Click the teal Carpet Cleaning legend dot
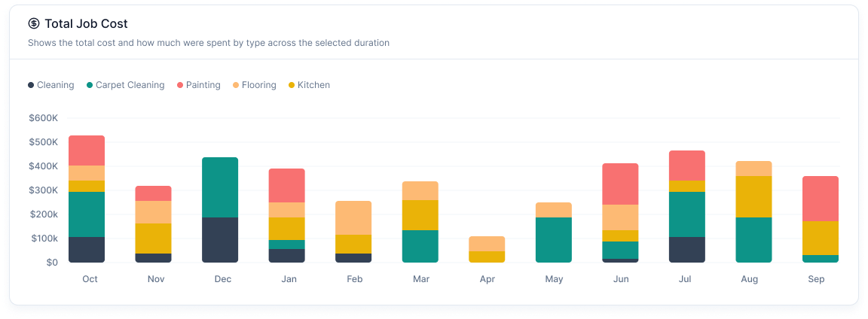Viewport: 868px width, 319px height. tap(90, 85)
